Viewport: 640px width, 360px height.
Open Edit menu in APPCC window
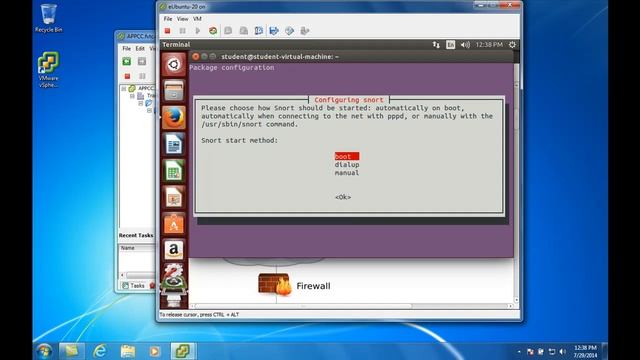(x=140, y=49)
